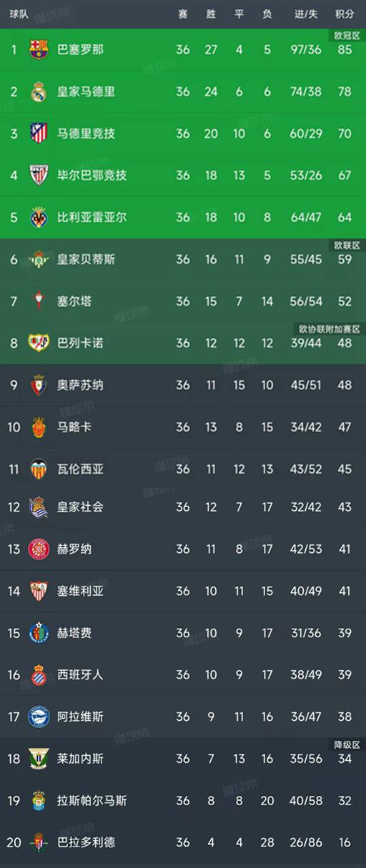Click the Athletic Bilbao club logo
Viewport: 366px width, 868px height.
(39, 175)
